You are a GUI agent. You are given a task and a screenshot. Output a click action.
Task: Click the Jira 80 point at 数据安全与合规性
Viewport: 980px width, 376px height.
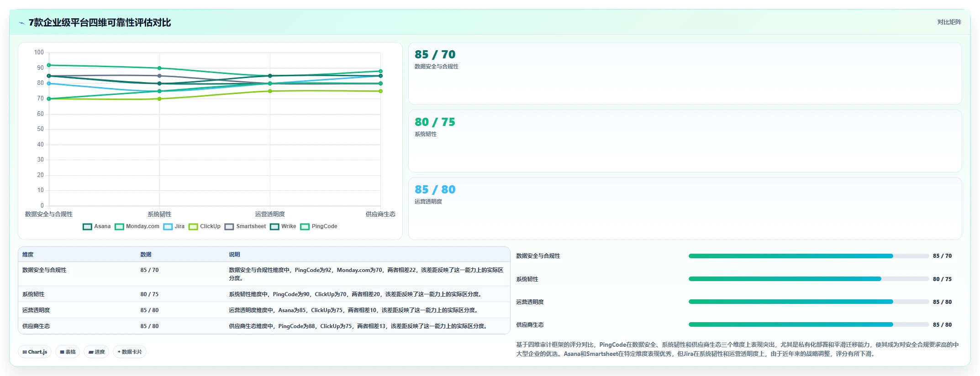(49, 84)
